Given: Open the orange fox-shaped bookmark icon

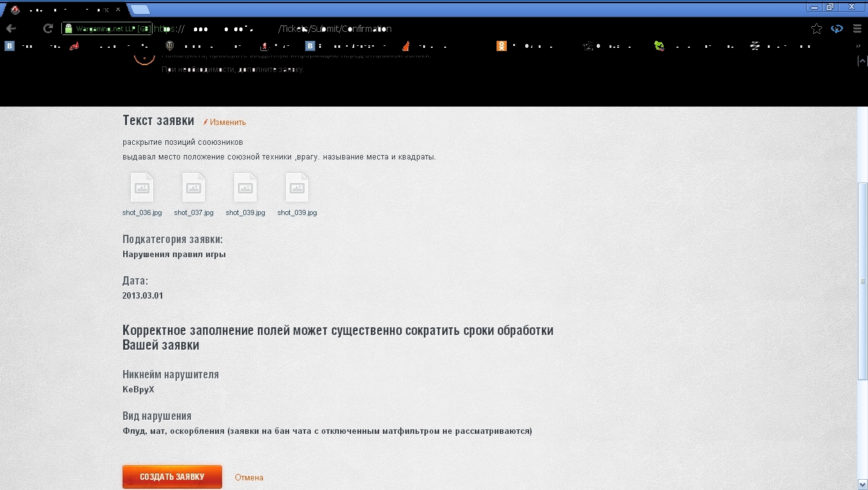Looking at the screenshot, I should pos(406,46).
